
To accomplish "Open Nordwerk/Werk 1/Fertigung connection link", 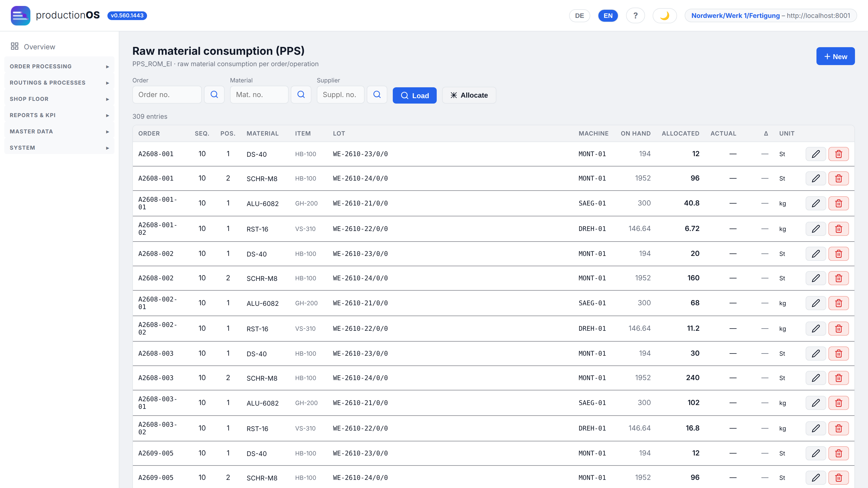I will click(771, 15).
